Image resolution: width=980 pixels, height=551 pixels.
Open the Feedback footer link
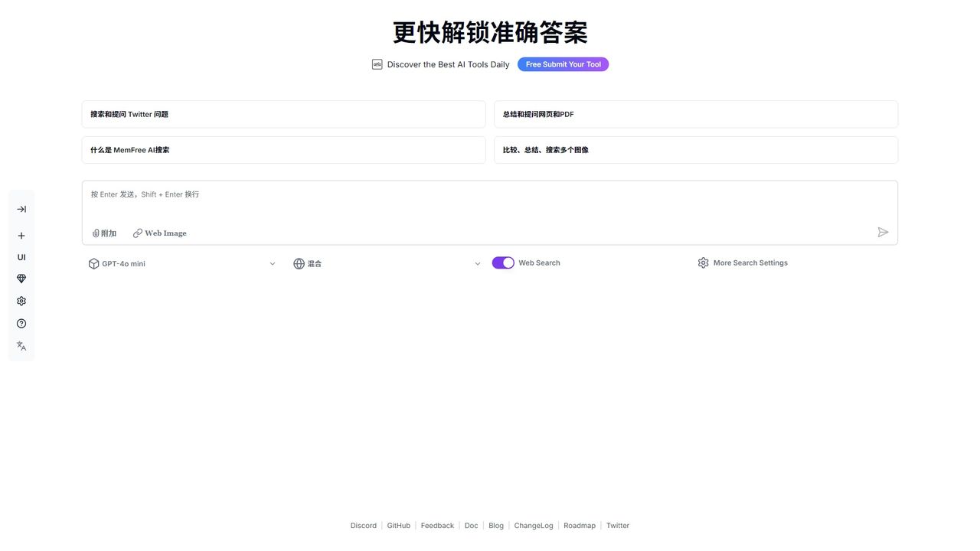(x=437, y=526)
